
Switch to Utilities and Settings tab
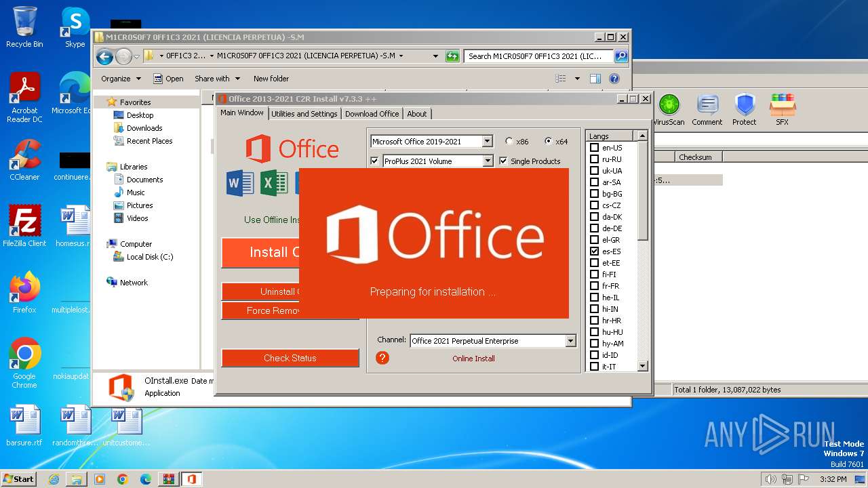304,114
